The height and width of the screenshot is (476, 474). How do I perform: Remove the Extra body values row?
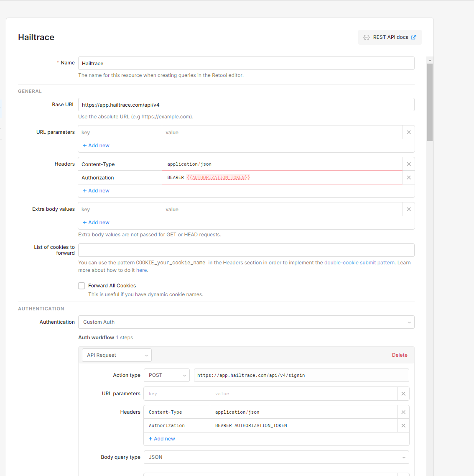point(409,210)
